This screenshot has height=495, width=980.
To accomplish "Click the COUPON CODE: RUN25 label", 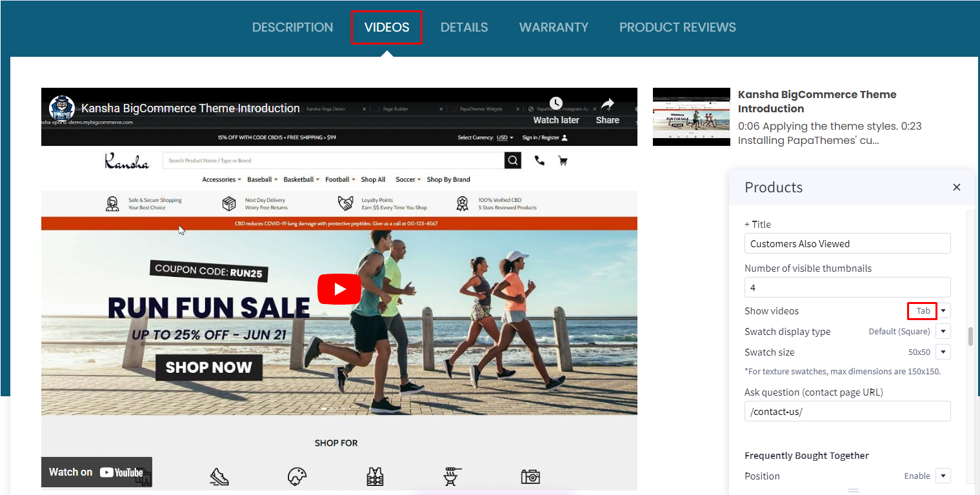I will point(208,272).
